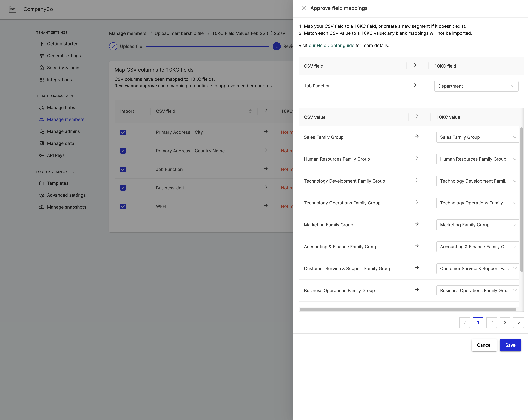This screenshot has width=528, height=420.
Task: Open Sales Family Group 10KC value dropdown
Action: point(477,137)
